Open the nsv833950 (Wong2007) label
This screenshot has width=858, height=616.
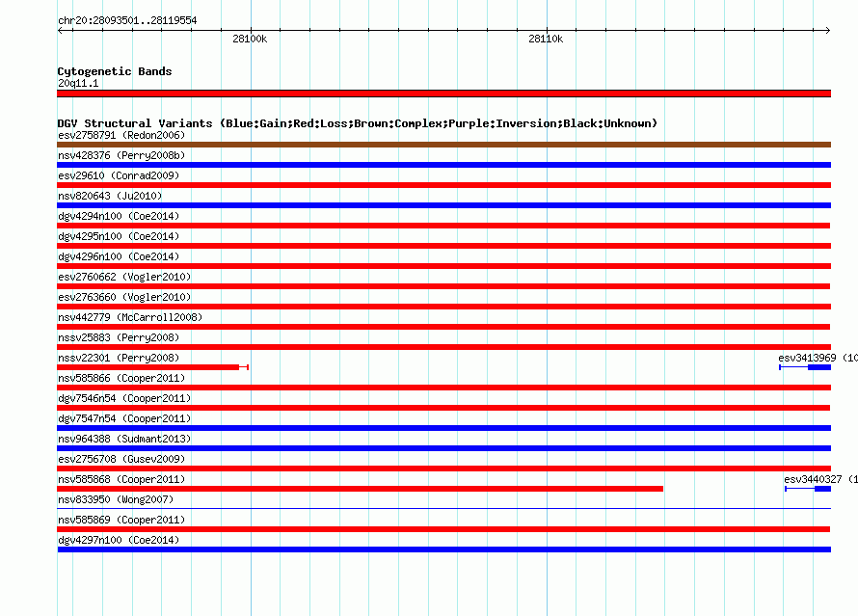116,499
